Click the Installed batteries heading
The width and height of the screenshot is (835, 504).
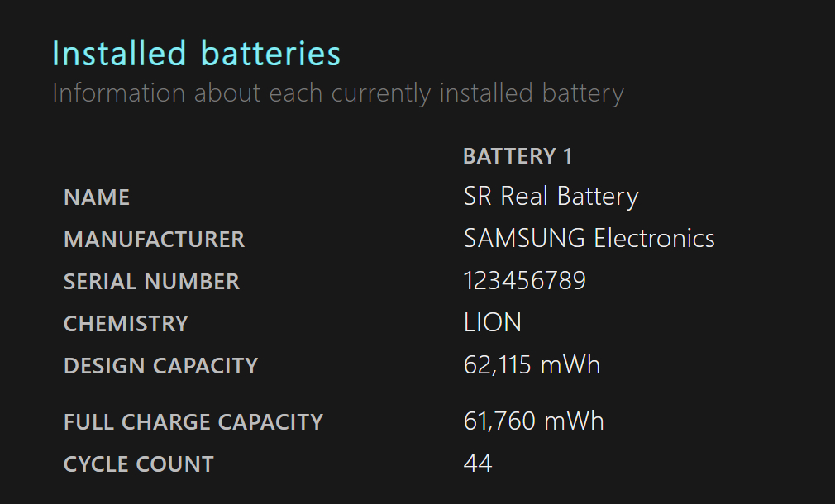tap(196, 55)
